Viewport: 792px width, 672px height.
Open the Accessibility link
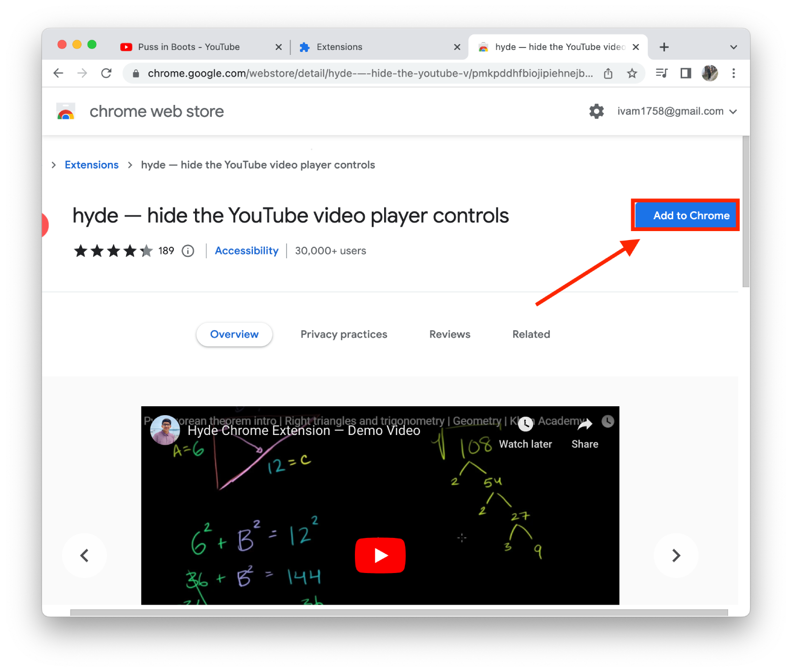[x=246, y=251]
